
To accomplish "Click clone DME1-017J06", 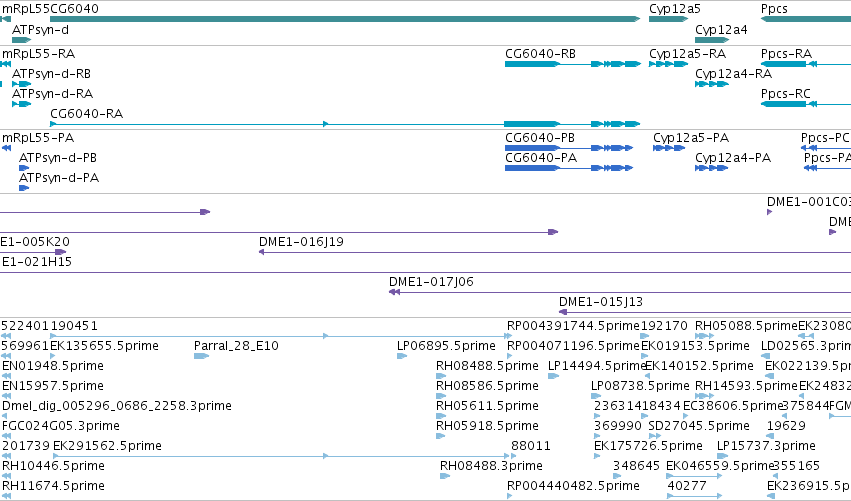I will coord(620,293).
